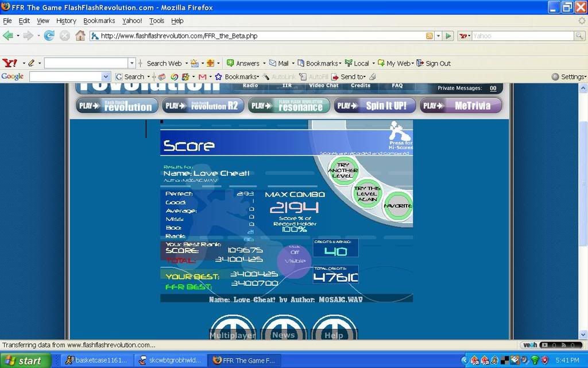Expand the Google search box dropdown
This screenshot has width=588, height=368.
pos(106,76)
